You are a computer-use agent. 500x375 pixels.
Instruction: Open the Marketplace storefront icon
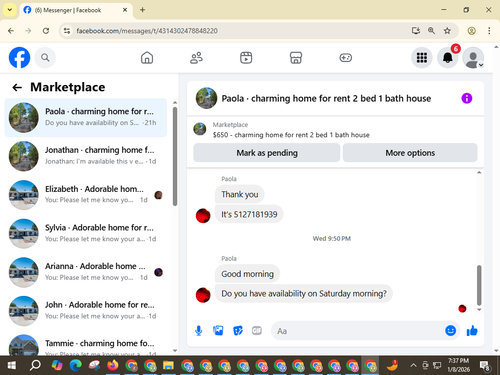pos(296,58)
